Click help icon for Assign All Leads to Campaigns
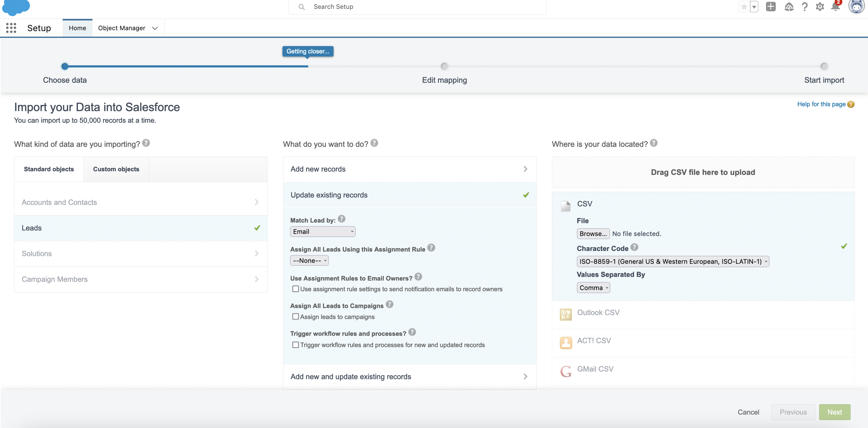 click(x=389, y=304)
